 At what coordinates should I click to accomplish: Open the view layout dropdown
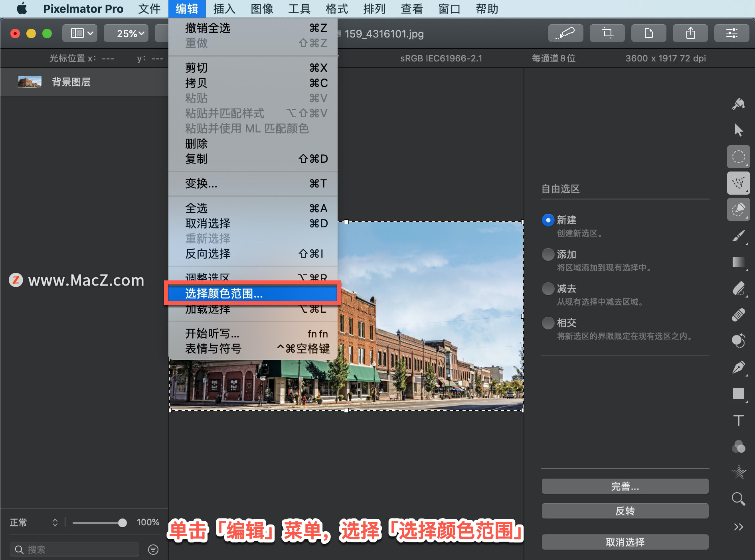click(79, 33)
